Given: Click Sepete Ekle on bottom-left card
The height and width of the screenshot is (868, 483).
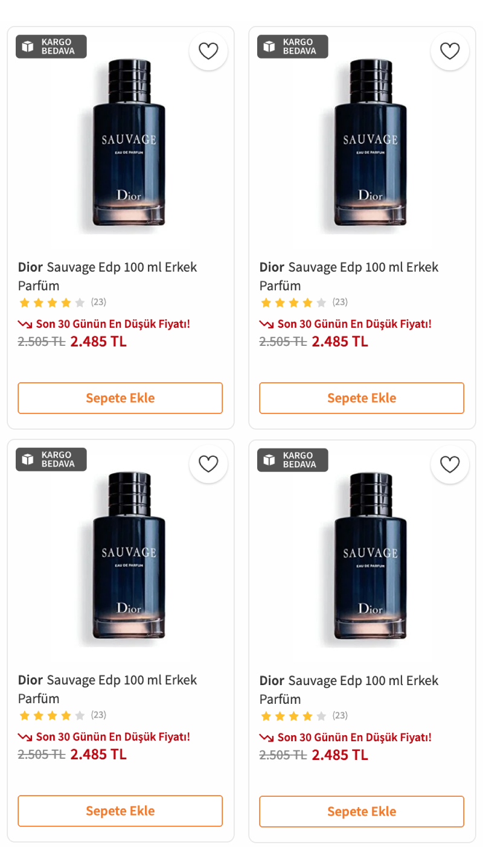Looking at the screenshot, I should pyautogui.click(x=120, y=811).
